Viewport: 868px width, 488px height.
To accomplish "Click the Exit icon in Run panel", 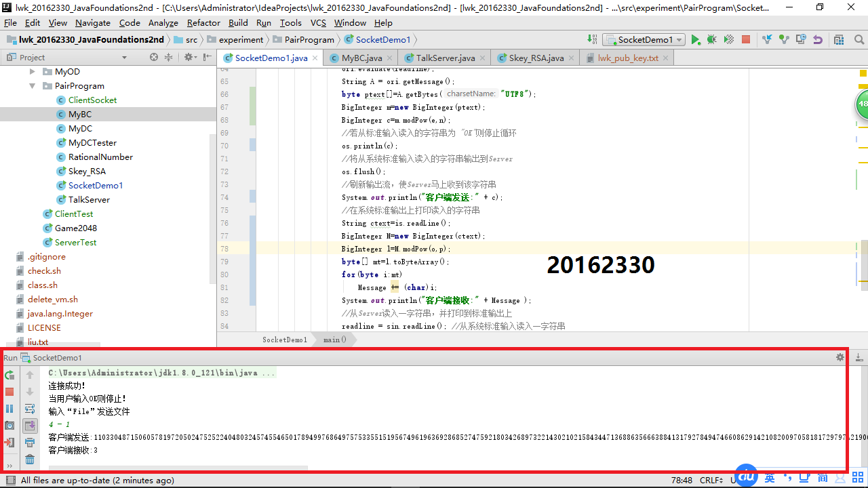I will [9, 443].
